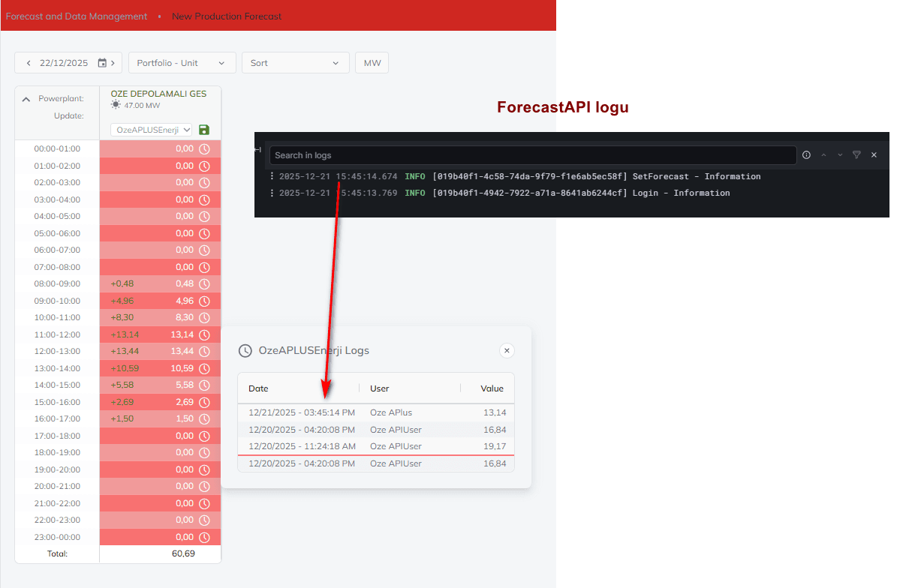Click filter funnel icon in log search
The height and width of the screenshot is (588, 909).
pyautogui.click(x=856, y=155)
